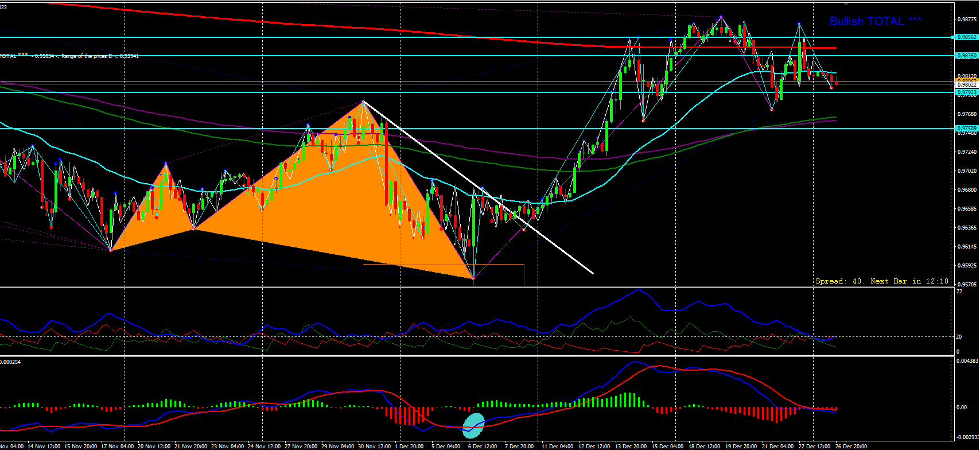The height and width of the screenshot is (450, 980).
Task: Click the square handle on 0.98562 line
Action: pyautogui.click(x=953, y=37)
